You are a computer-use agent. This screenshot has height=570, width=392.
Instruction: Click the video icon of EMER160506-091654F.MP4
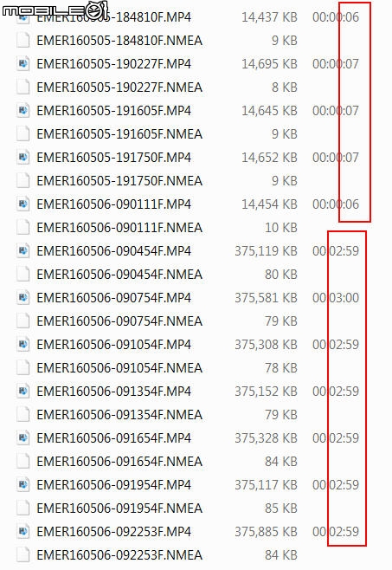click(x=23, y=438)
